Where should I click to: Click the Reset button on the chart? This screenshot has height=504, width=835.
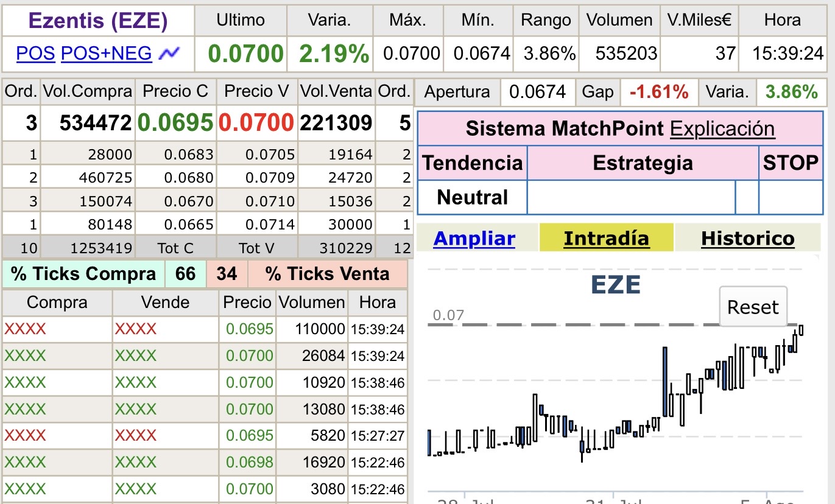point(753,307)
